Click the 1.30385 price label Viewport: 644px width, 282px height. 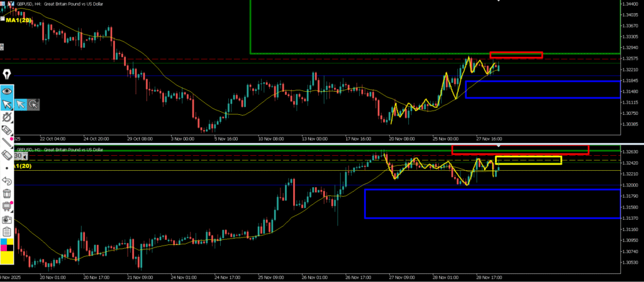(x=631, y=124)
